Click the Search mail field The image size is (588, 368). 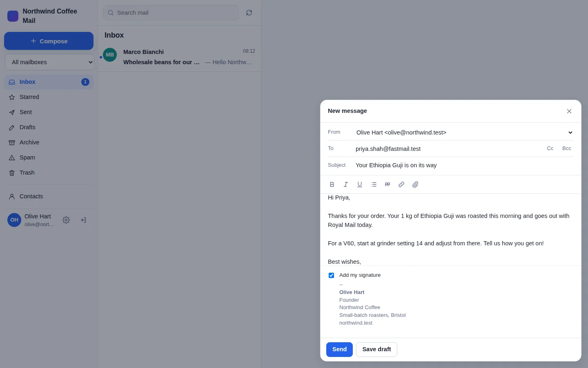(x=171, y=13)
